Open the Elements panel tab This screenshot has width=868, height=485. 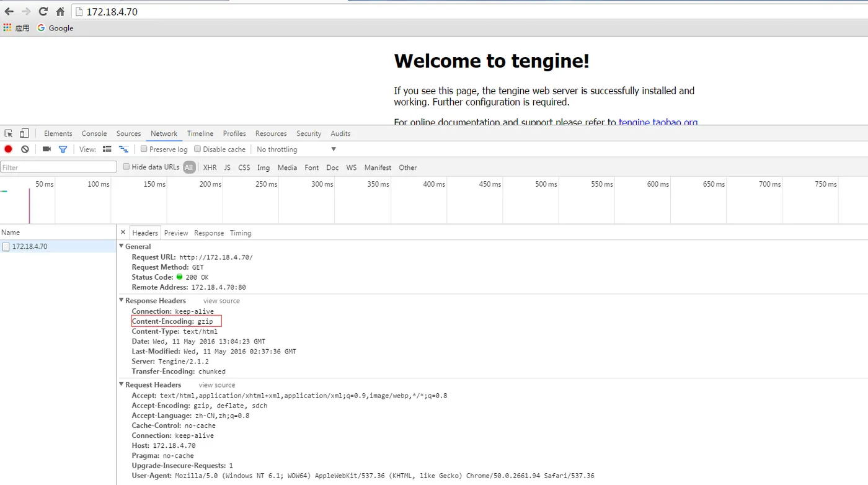[58, 133]
